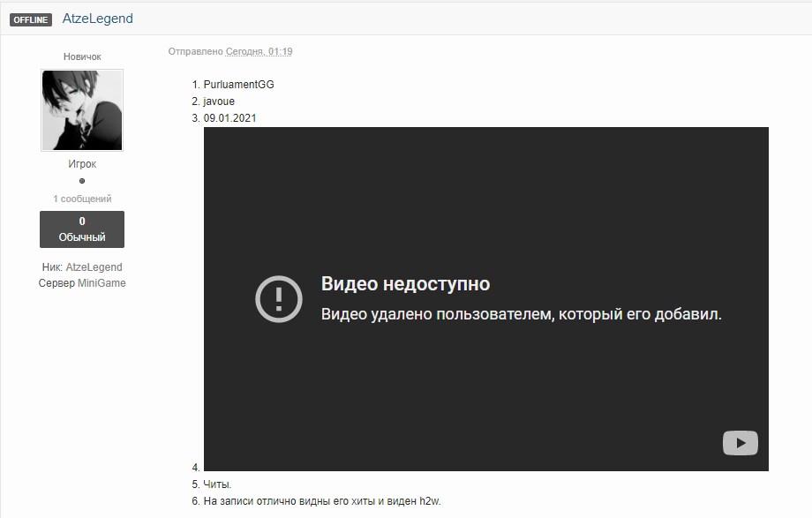Click the Сервер MiniGame field
Screen dimensions: 812x518
point(82,283)
